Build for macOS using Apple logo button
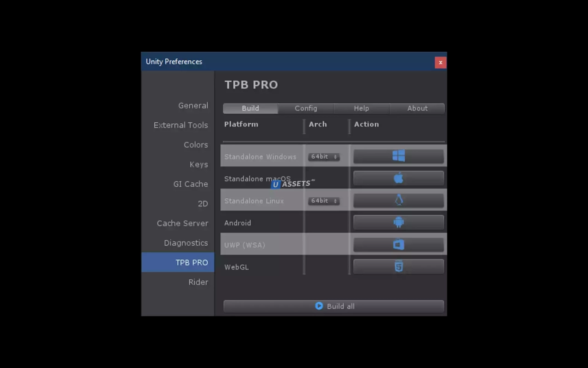This screenshot has height=368, width=588. (398, 178)
